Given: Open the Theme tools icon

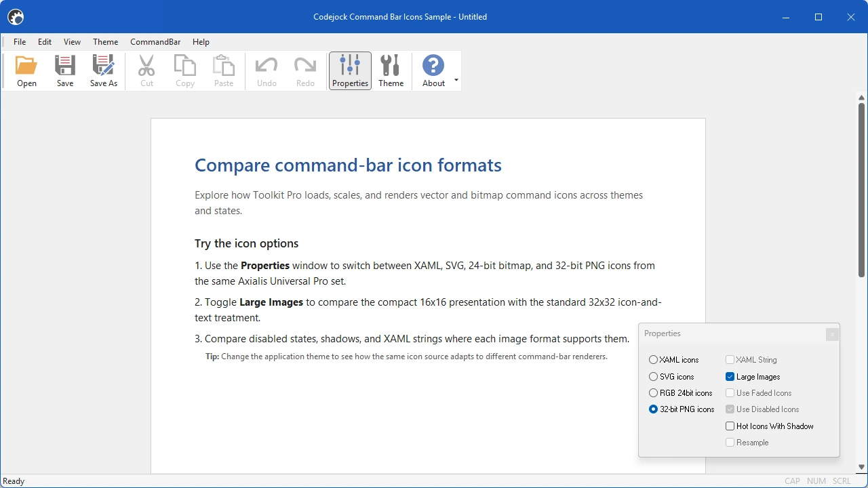Looking at the screenshot, I should 391,65.
